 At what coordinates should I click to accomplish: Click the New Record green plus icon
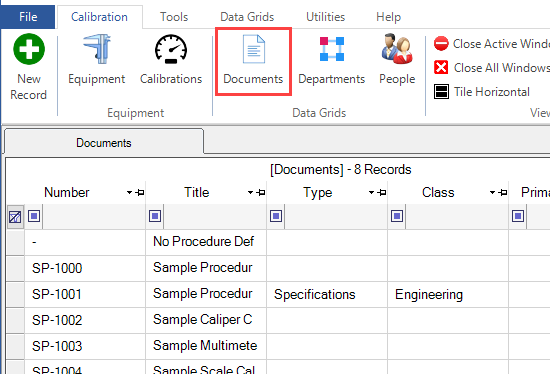pyautogui.click(x=29, y=49)
